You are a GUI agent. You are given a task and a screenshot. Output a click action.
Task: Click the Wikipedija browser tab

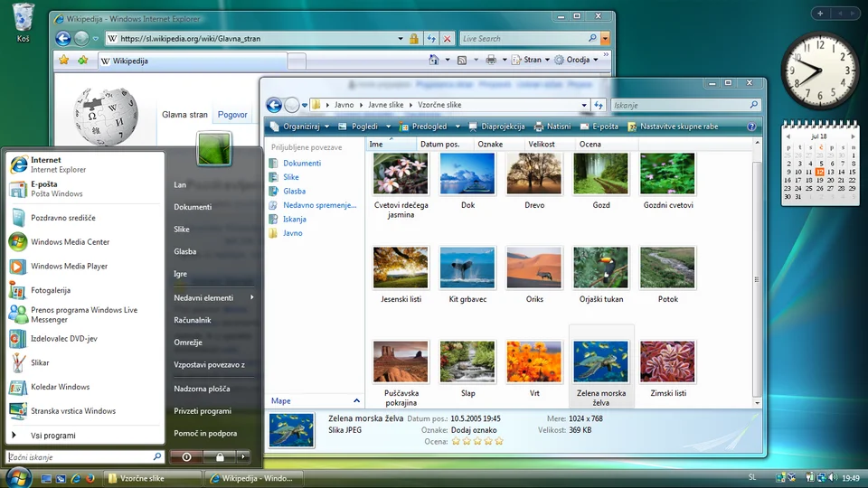pyautogui.click(x=193, y=61)
